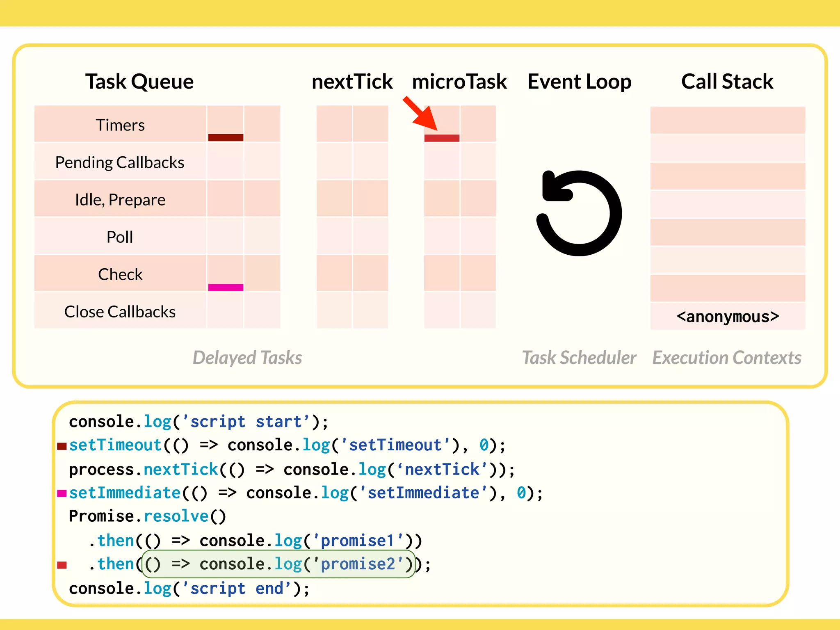The width and height of the screenshot is (840, 630).
Task: Select the Idle, Prepare phase row
Action: coord(120,200)
